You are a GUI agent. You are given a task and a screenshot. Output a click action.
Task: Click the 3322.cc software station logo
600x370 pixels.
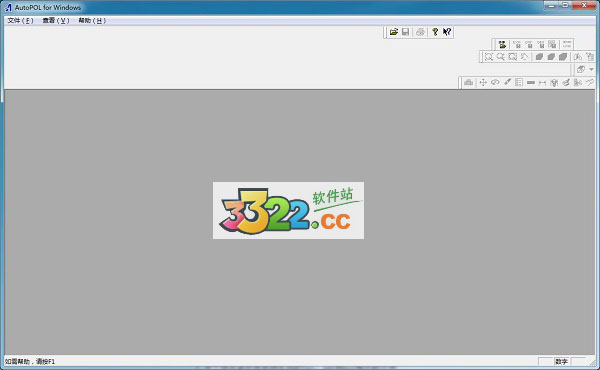288,210
